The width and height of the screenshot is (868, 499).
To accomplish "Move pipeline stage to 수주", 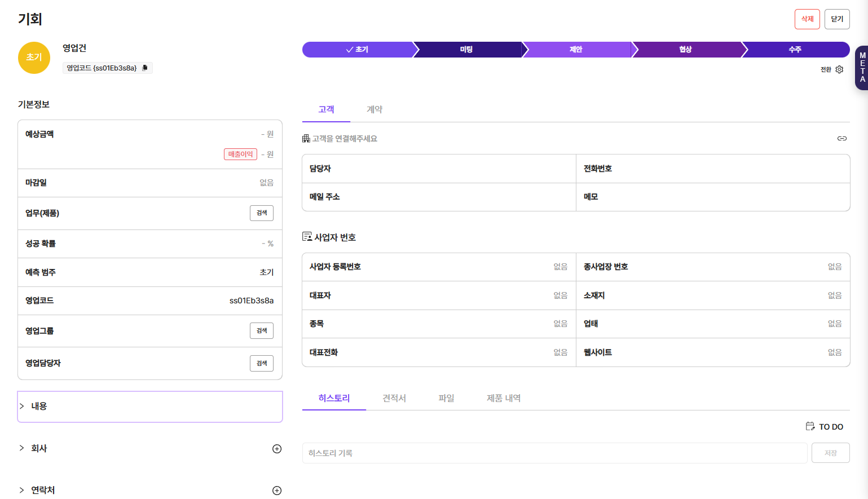I will [x=794, y=50].
